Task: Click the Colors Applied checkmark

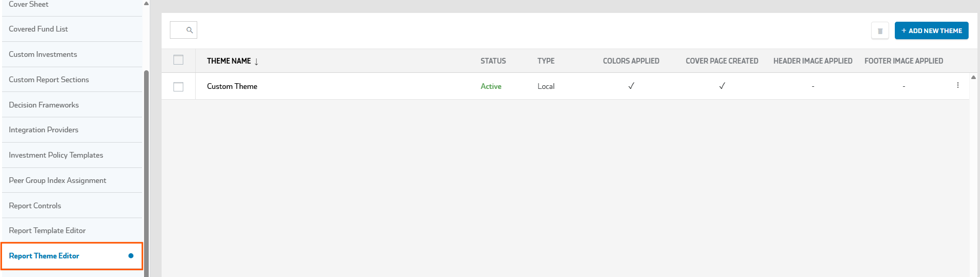Action: point(631,86)
